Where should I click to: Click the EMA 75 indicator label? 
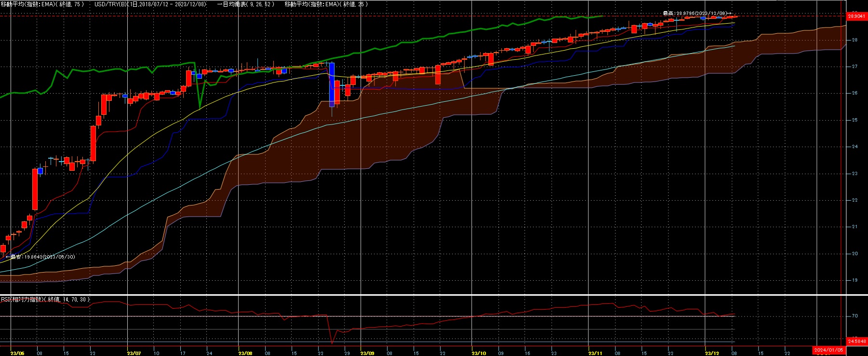[x=42, y=4]
